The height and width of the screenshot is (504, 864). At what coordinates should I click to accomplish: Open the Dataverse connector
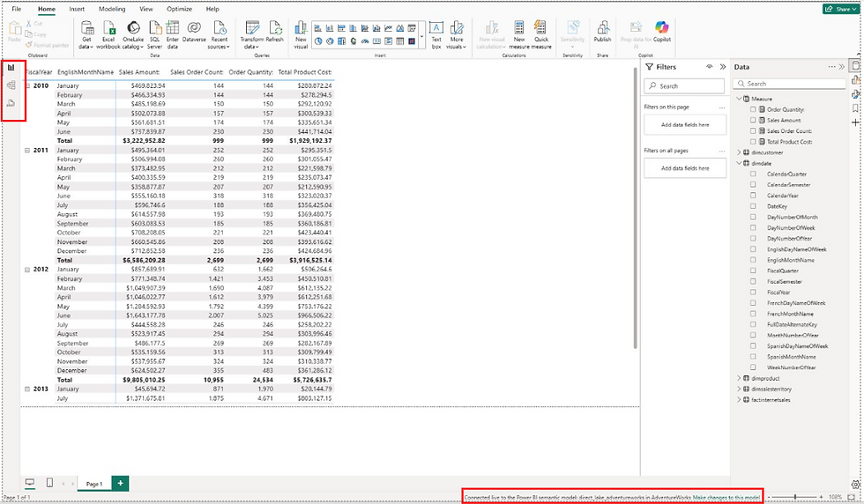click(194, 32)
